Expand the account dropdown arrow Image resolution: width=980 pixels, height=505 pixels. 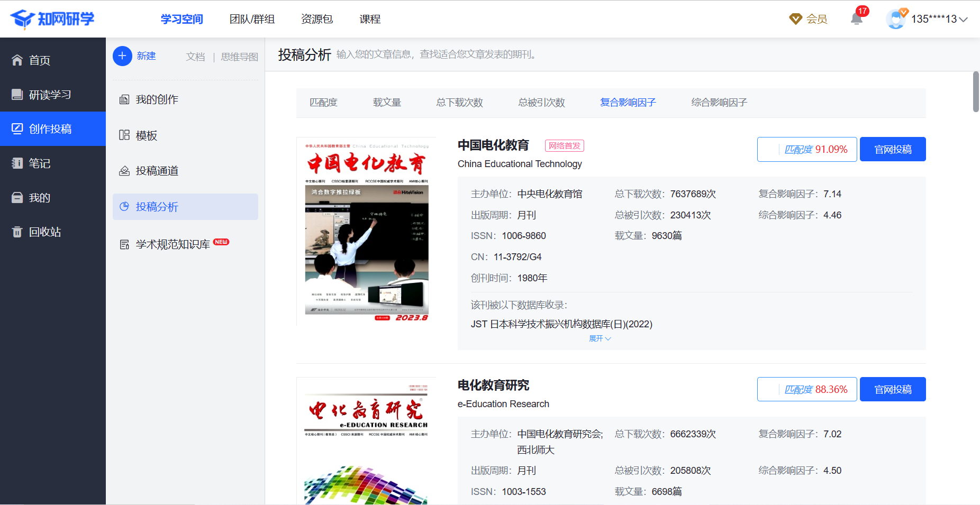(x=964, y=20)
